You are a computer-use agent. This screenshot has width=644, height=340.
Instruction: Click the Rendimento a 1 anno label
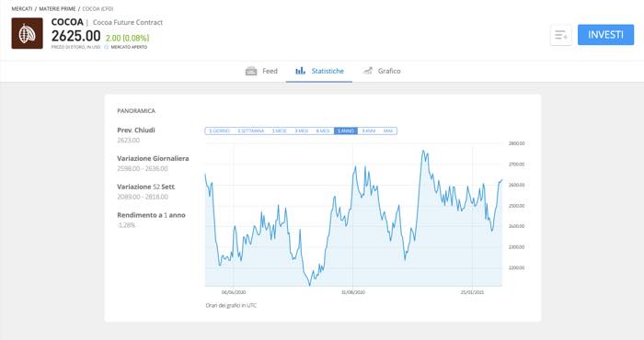tap(151, 215)
